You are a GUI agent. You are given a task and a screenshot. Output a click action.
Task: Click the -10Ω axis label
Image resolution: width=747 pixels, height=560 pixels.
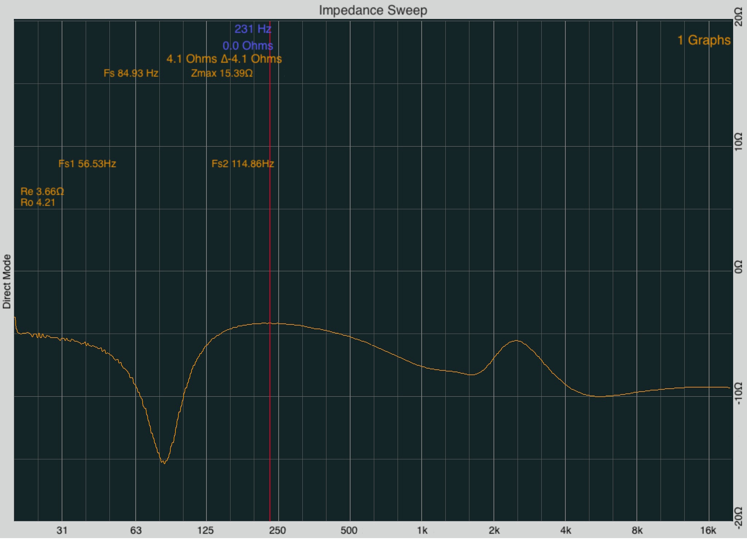pyautogui.click(x=738, y=394)
